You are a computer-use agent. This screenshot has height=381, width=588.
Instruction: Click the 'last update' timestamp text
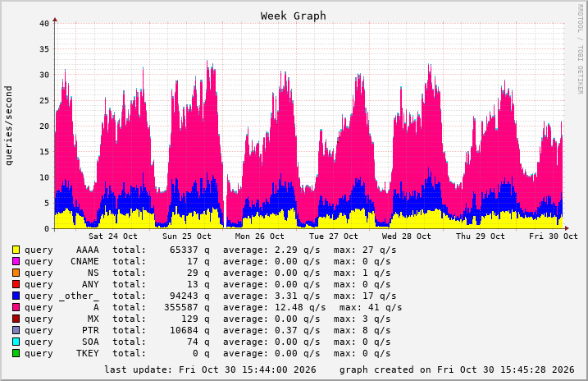pyautogui.click(x=210, y=370)
